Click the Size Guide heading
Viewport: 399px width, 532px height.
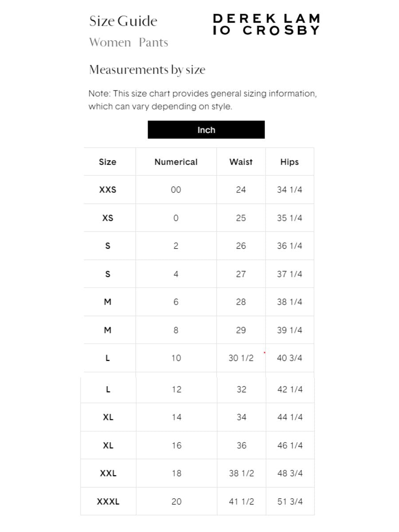point(123,21)
